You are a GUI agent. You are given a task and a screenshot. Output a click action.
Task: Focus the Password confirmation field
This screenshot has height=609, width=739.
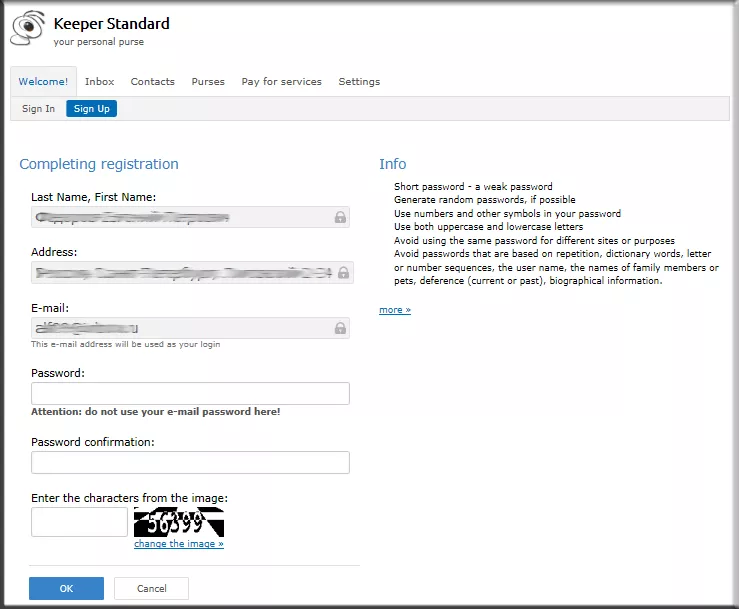coord(190,462)
